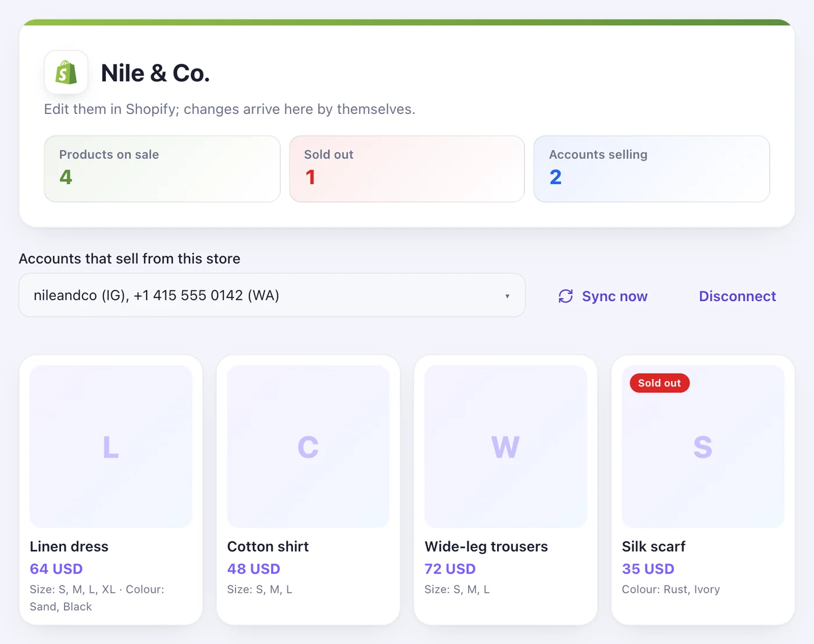This screenshot has height=644, width=814.
Task: Click the dropdown arrow in accounts selector
Action: 507,296
